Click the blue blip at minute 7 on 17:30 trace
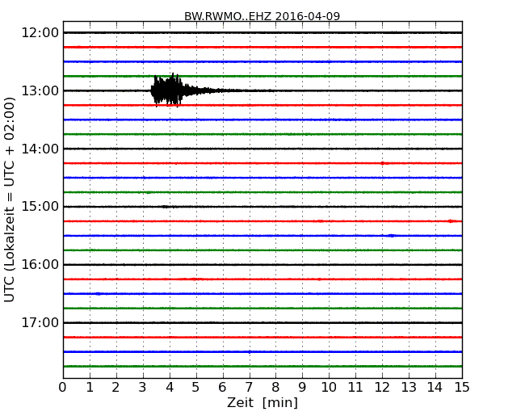 tap(250, 351)
